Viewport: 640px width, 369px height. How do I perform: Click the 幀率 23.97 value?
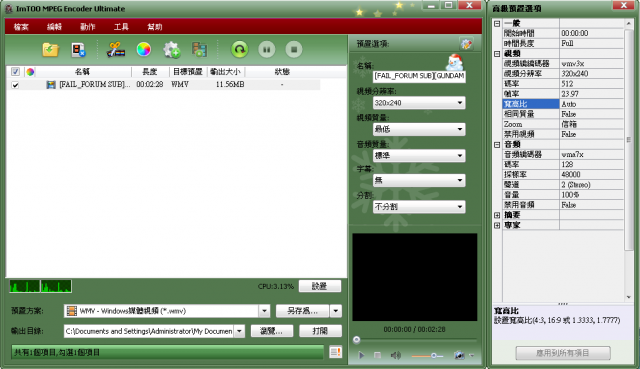(591, 94)
